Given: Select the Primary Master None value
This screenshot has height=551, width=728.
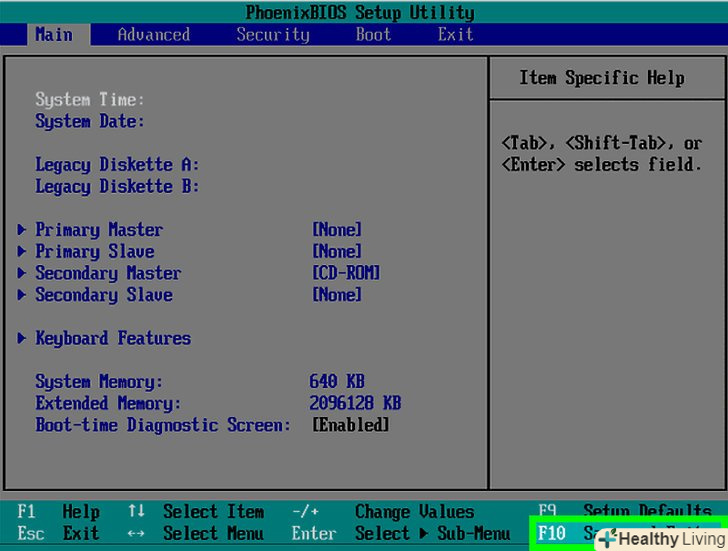Looking at the screenshot, I should pyautogui.click(x=337, y=230).
